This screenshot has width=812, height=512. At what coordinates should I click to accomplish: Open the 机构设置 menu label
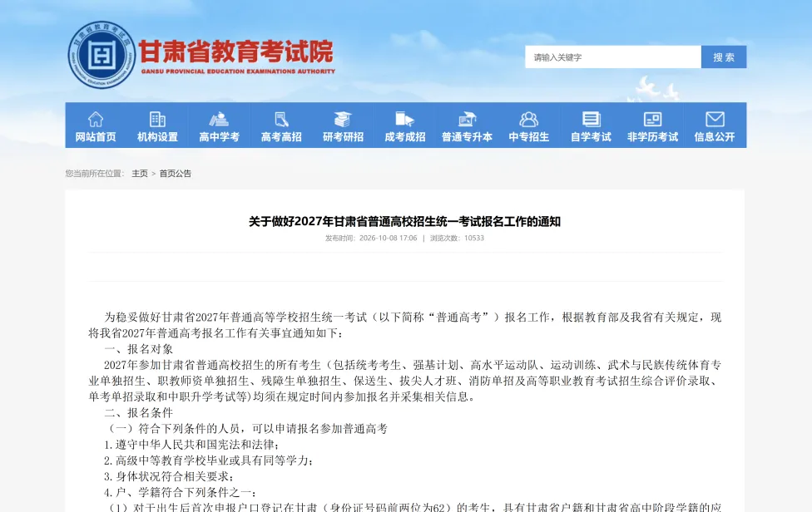157,137
